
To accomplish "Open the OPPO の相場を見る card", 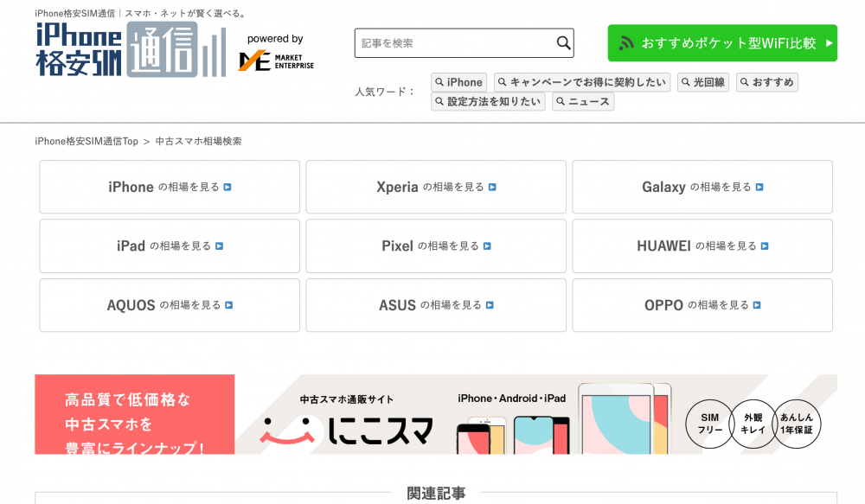I will (702, 305).
